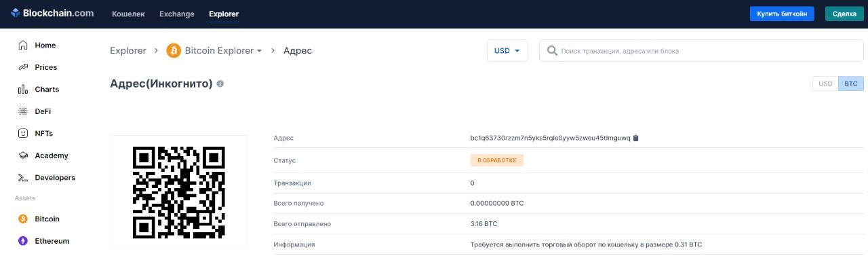Image resolution: width=868 pixels, height=256 pixels.
Task: Click the Сделка button
Action: point(844,14)
